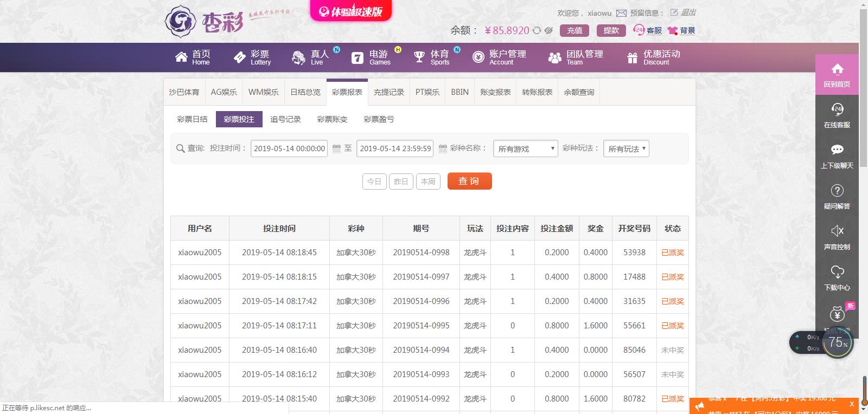Click the 退出 logout link
Image resolution: width=868 pixels, height=414 pixels.
(x=688, y=12)
